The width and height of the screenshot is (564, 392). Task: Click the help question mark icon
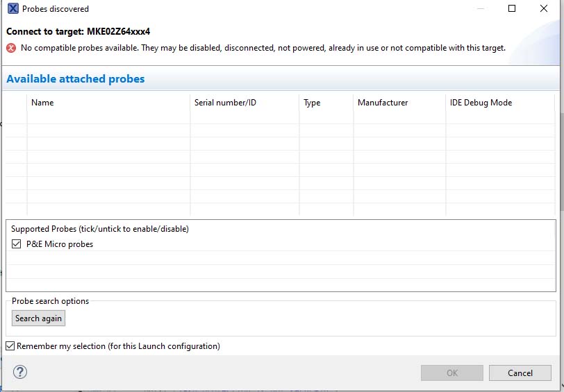(20, 373)
